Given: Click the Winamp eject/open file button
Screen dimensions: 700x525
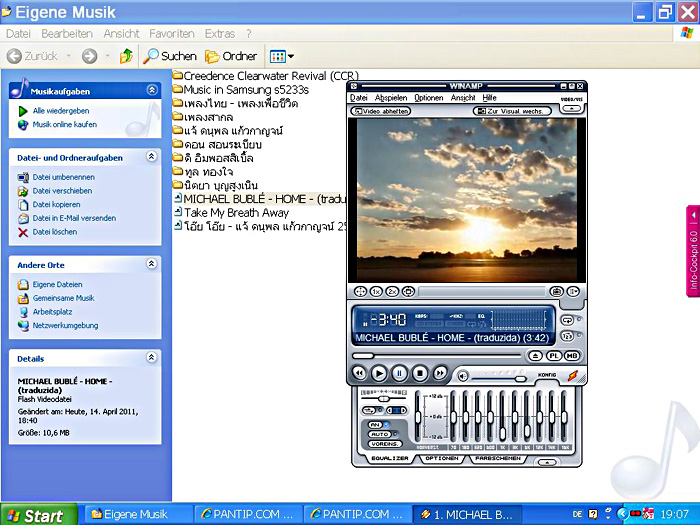Looking at the screenshot, I should coord(535,356).
